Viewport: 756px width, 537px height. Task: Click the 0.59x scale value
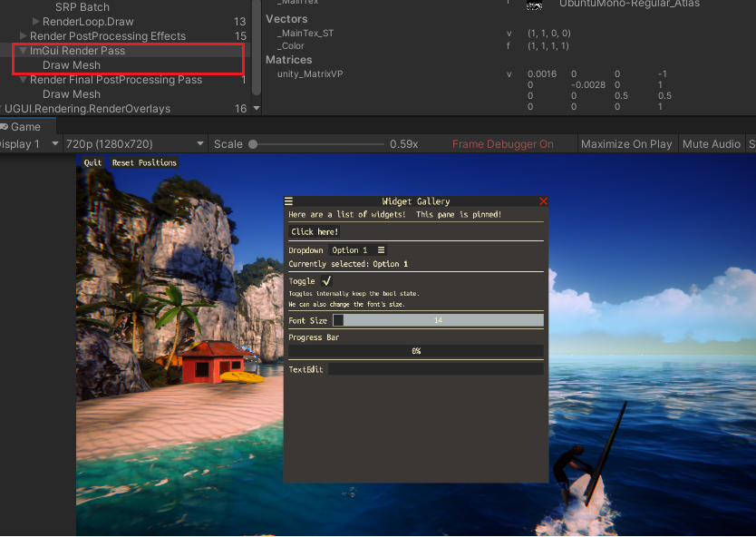(404, 144)
